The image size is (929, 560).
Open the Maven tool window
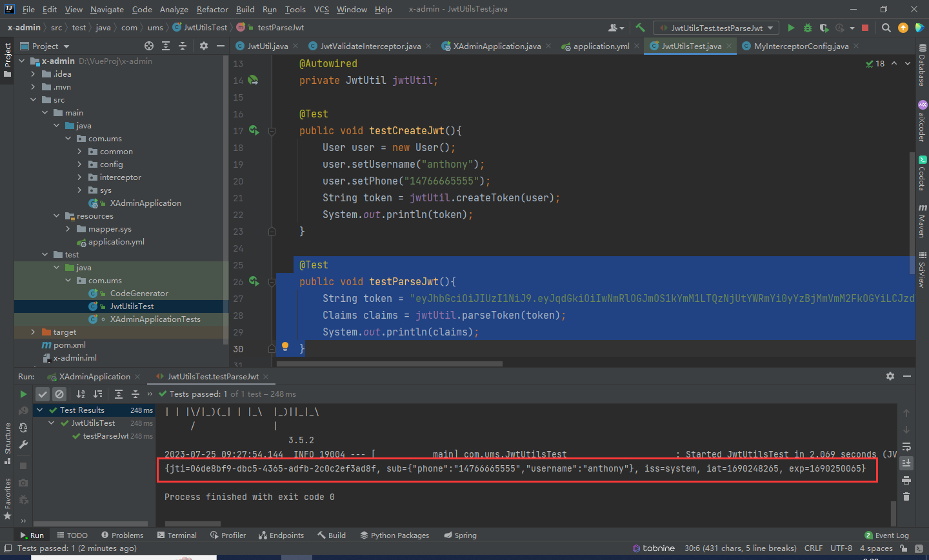(922, 221)
